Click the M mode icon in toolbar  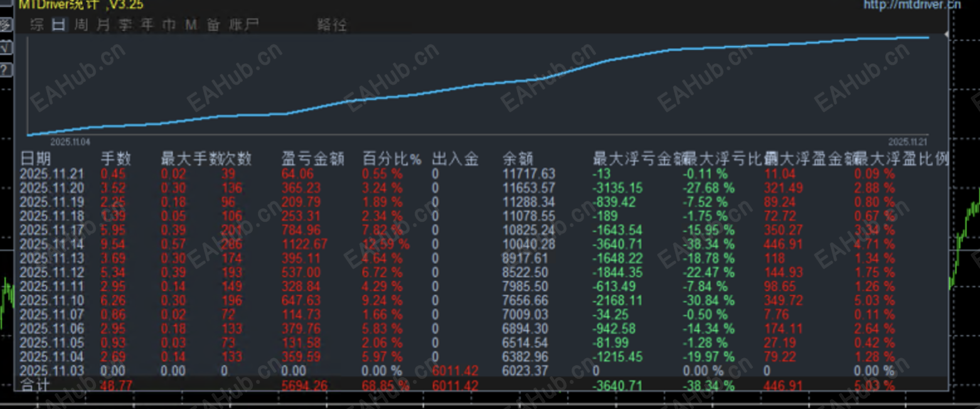point(190,26)
